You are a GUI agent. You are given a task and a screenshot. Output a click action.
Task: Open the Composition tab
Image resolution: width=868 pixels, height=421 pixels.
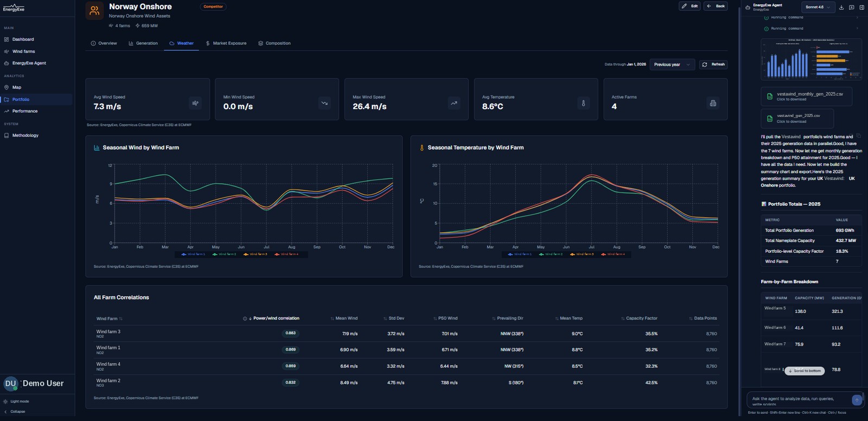click(x=275, y=43)
